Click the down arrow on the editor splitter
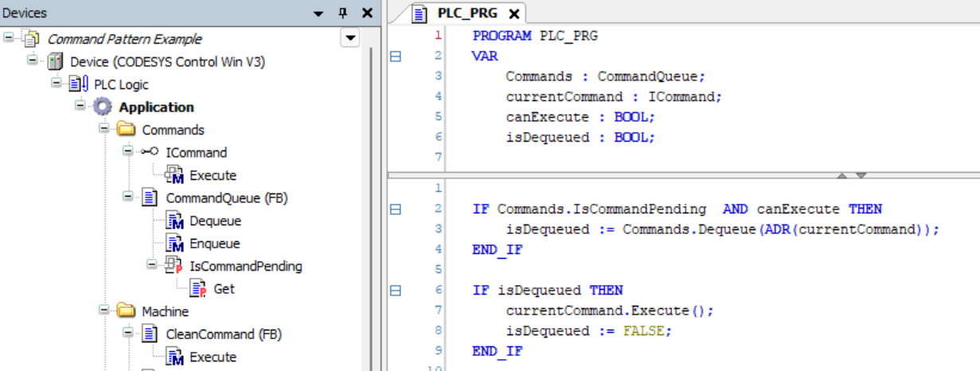 click(861, 175)
